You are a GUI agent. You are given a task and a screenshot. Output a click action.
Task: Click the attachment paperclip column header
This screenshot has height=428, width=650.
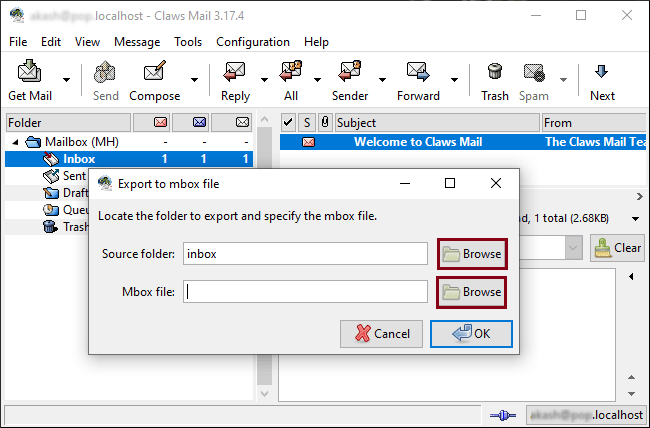click(325, 123)
